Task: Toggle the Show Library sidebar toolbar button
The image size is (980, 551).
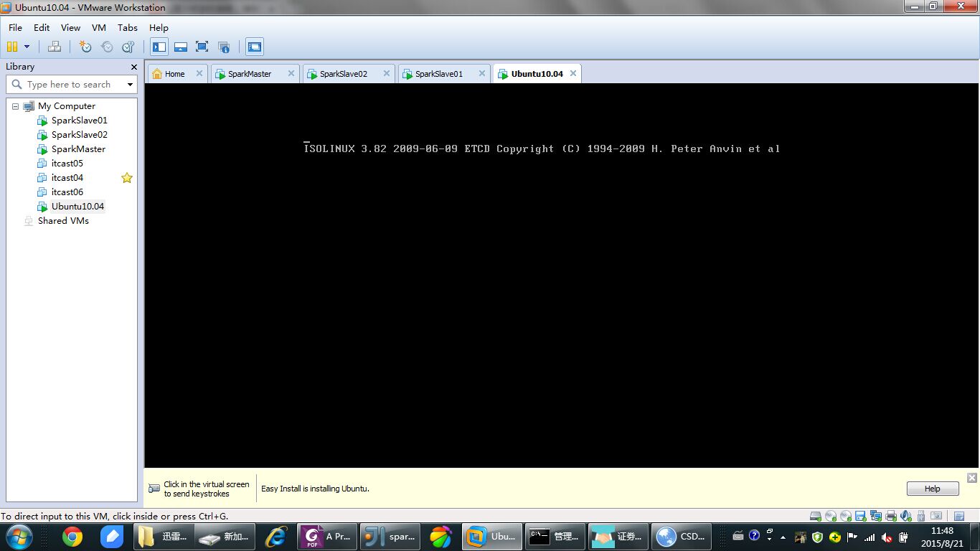Action: [159, 47]
